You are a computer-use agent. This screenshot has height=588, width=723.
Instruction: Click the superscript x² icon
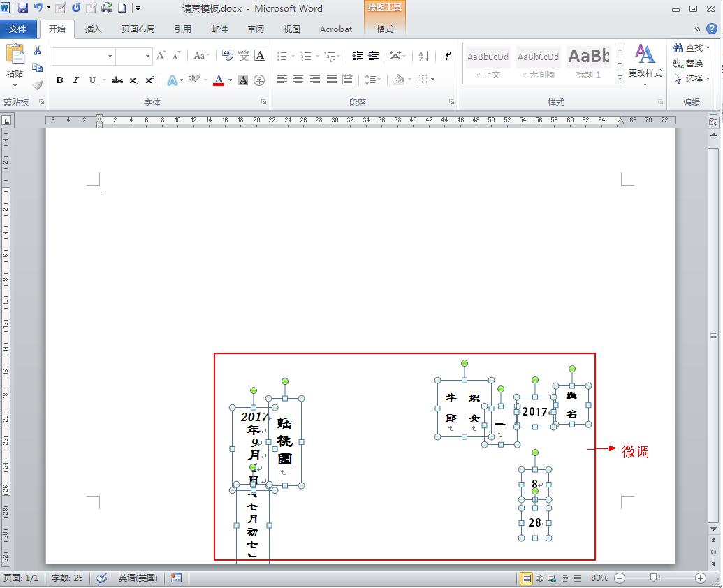[150, 80]
